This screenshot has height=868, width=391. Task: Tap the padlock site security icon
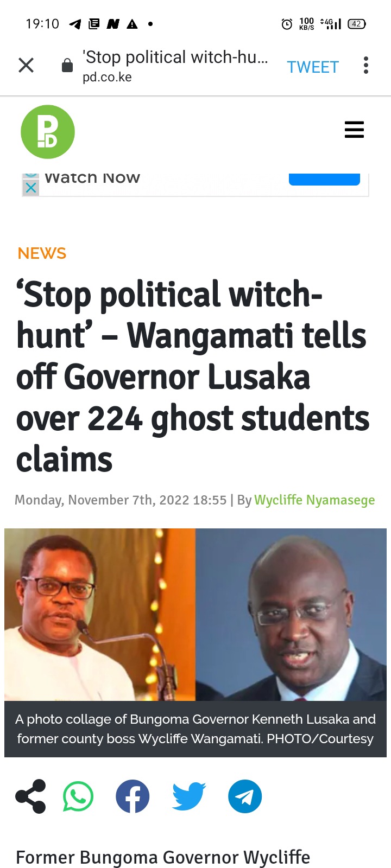pyautogui.click(x=67, y=66)
